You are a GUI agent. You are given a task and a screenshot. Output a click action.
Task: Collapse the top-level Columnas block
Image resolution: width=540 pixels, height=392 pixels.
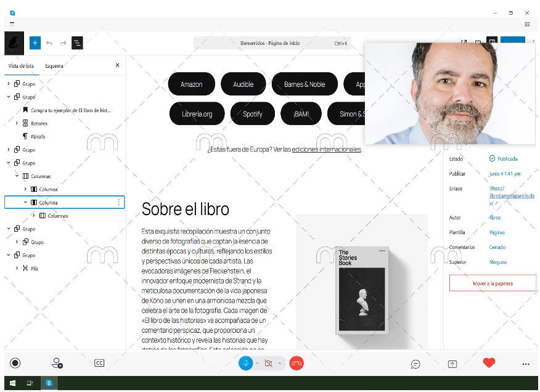(17, 176)
